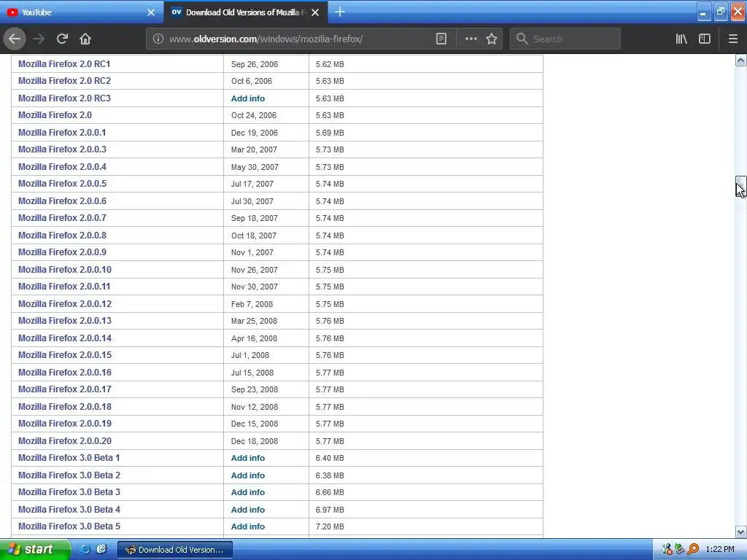This screenshot has height=560, width=747.
Task: Open page actions three-dot menu
Action: pos(471,39)
